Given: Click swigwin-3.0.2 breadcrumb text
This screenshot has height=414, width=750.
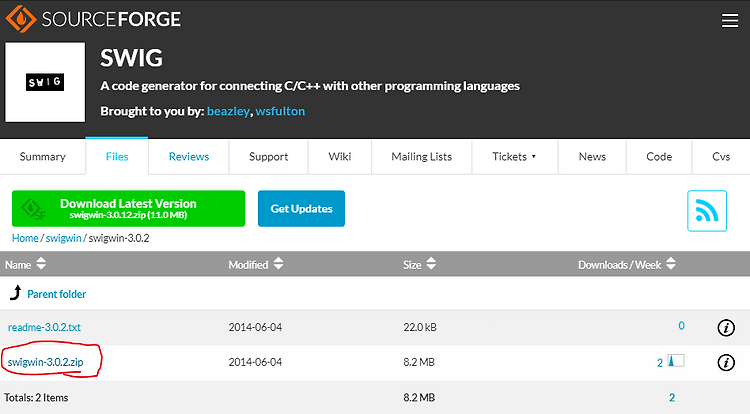Looking at the screenshot, I should (x=119, y=238).
